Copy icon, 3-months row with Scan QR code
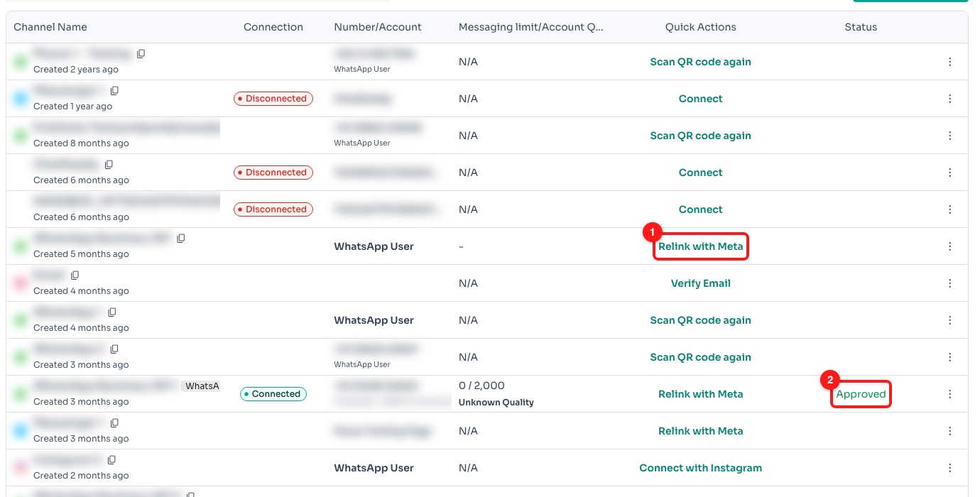This screenshot has width=980, height=497. coord(115,349)
